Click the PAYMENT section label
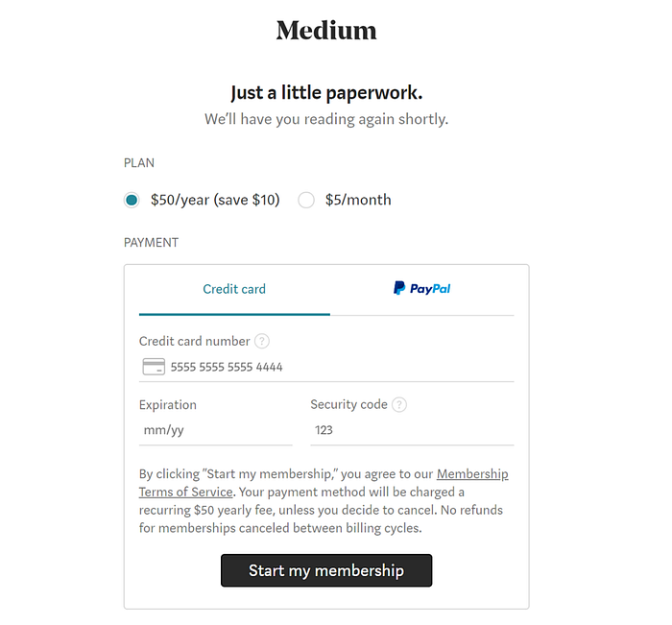This screenshot has width=672, height=625. coord(152,243)
